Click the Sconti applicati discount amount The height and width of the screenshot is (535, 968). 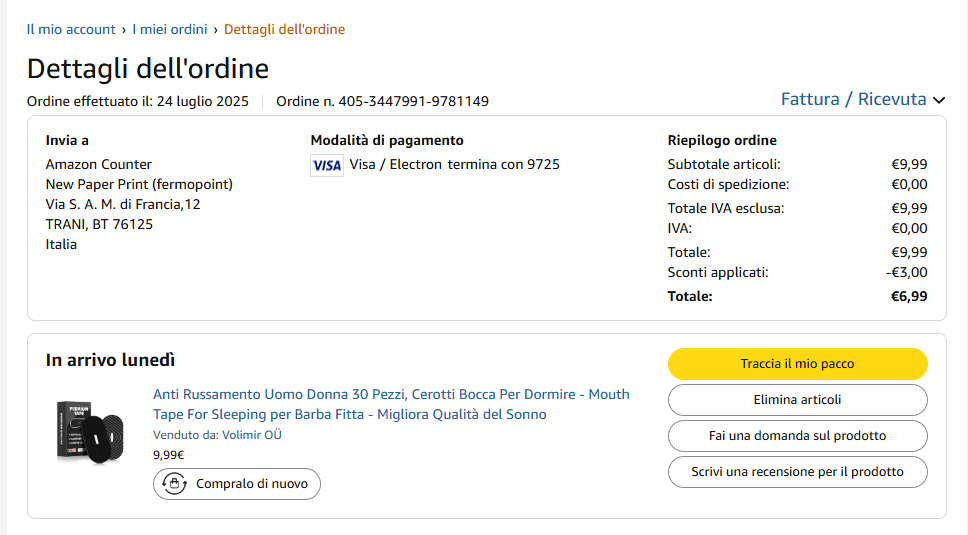coord(906,272)
